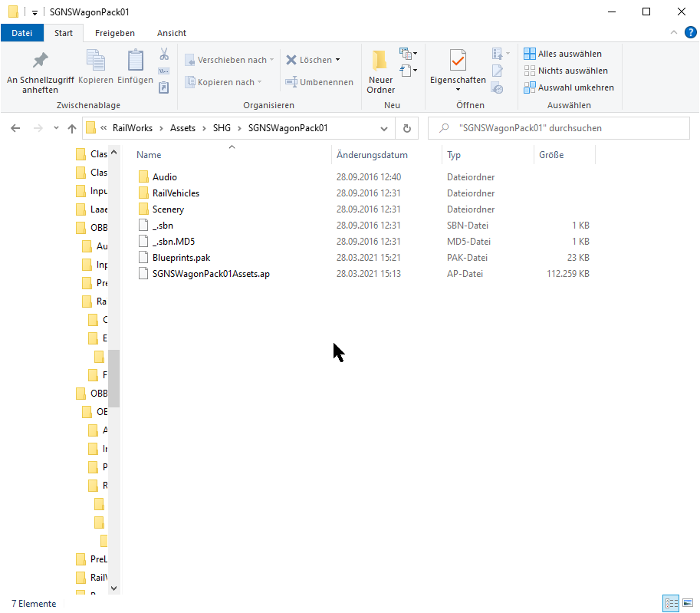Click Löschen delete X icon

pyautogui.click(x=291, y=60)
